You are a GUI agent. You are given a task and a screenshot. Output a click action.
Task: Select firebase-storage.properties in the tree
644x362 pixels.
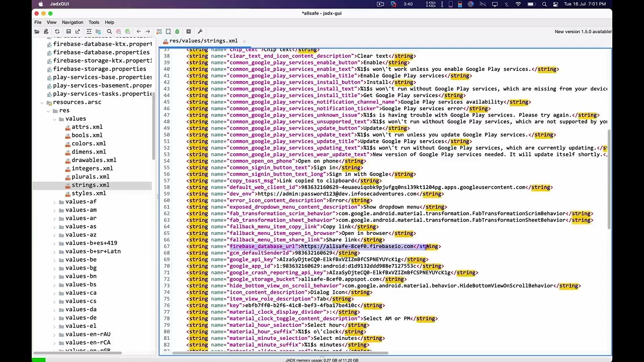100,69
